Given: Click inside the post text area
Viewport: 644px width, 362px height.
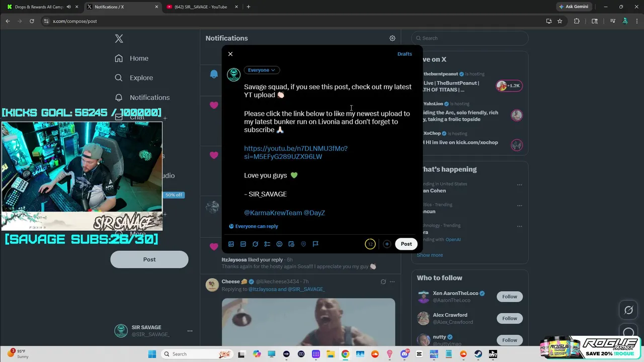Looking at the screenshot, I should pos(329,151).
